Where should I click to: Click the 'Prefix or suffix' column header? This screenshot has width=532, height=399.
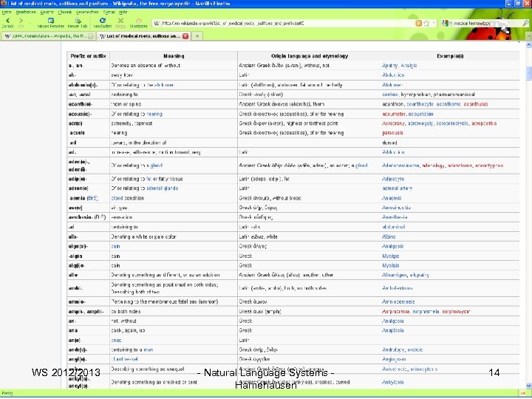[88, 56]
